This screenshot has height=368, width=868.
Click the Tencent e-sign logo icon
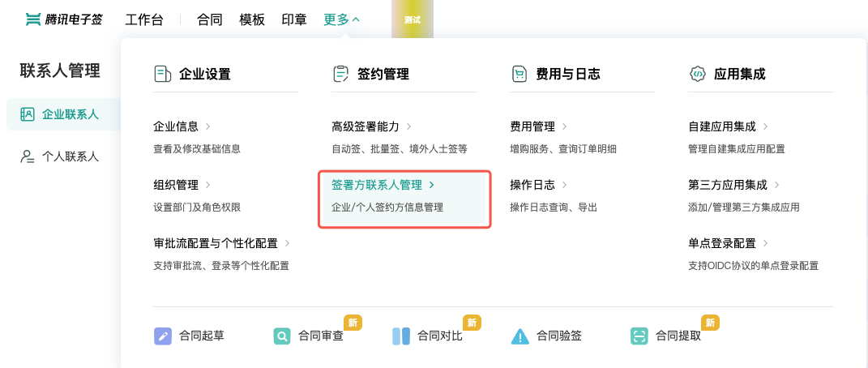coord(33,19)
